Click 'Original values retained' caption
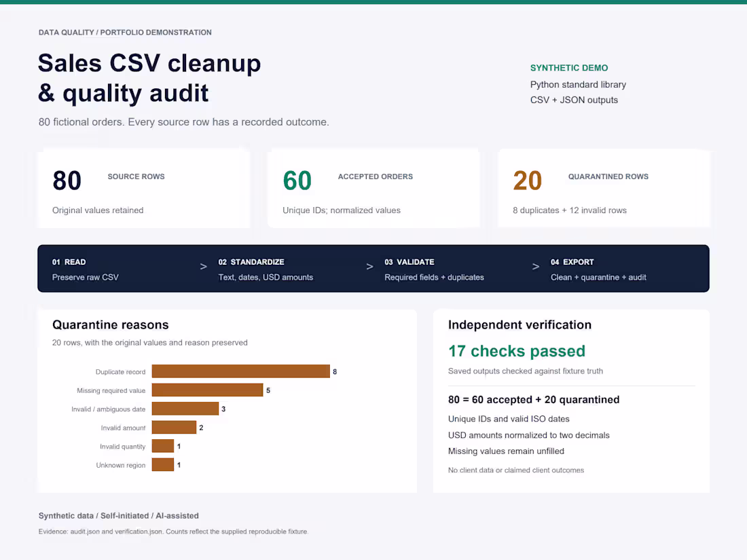Screen dimensions: 747x560 tap(98, 210)
